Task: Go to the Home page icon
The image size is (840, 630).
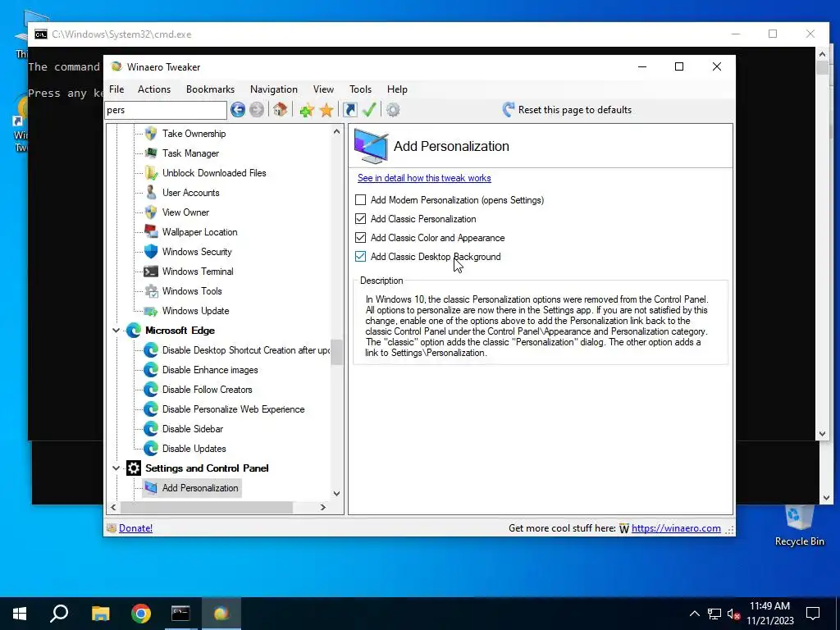Action: [x=280, y=110]
